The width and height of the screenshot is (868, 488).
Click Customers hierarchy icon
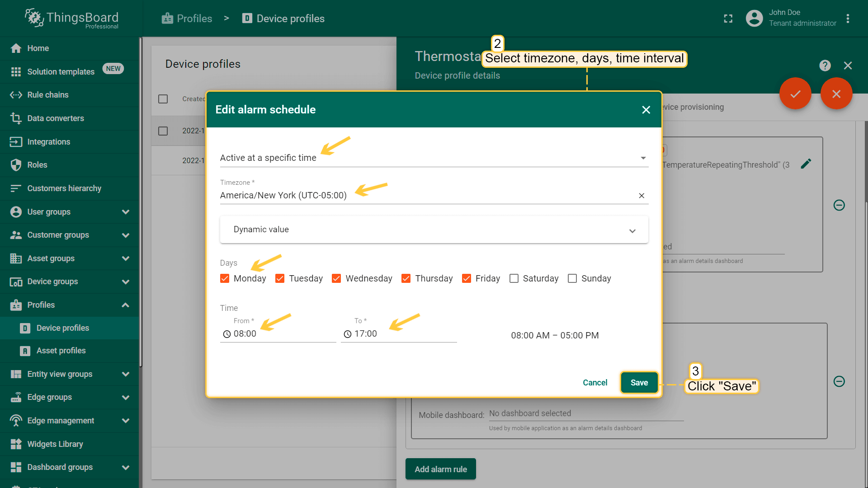16,188
